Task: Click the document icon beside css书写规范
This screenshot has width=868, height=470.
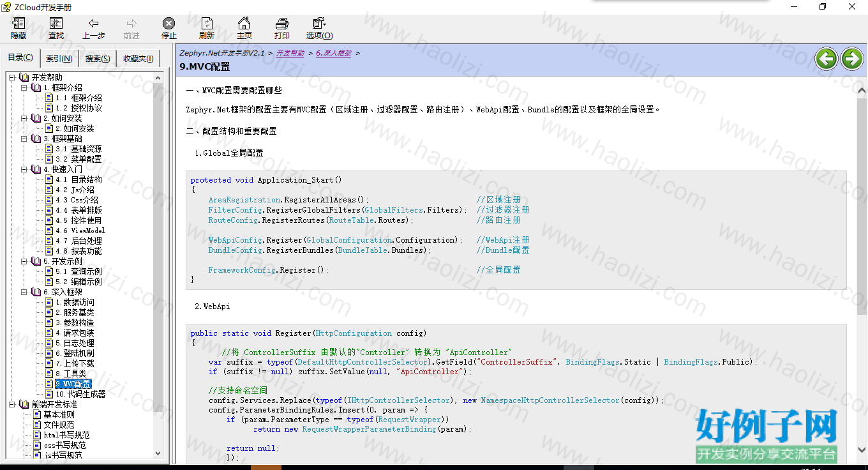Action: pos(36,445)
